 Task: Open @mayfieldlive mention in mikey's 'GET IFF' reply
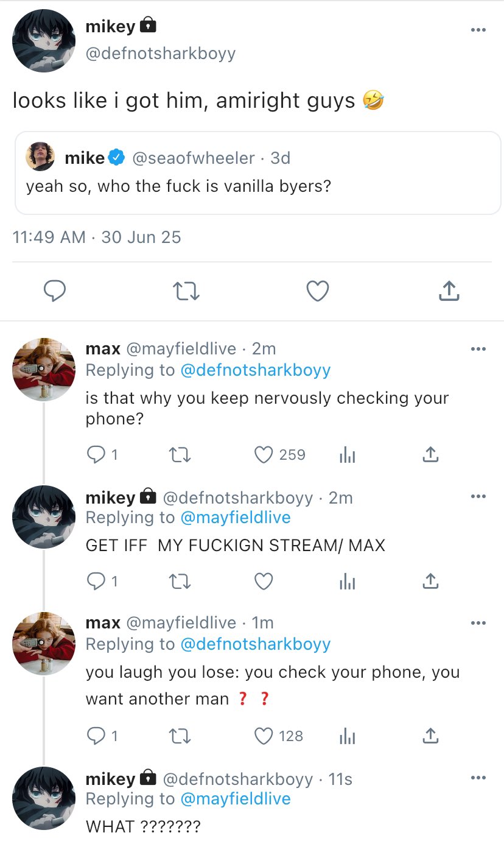(x=236, y=518)
